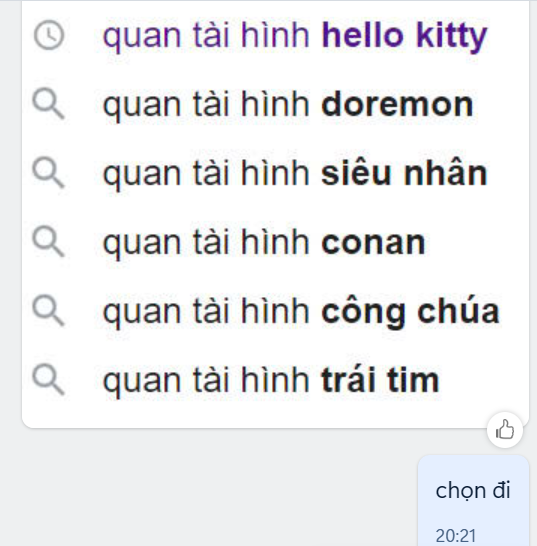Choose the "quan tài hình siêu nhân" suggestion
Viewport: 537px width, 546px height.
(x=275, y=173)
